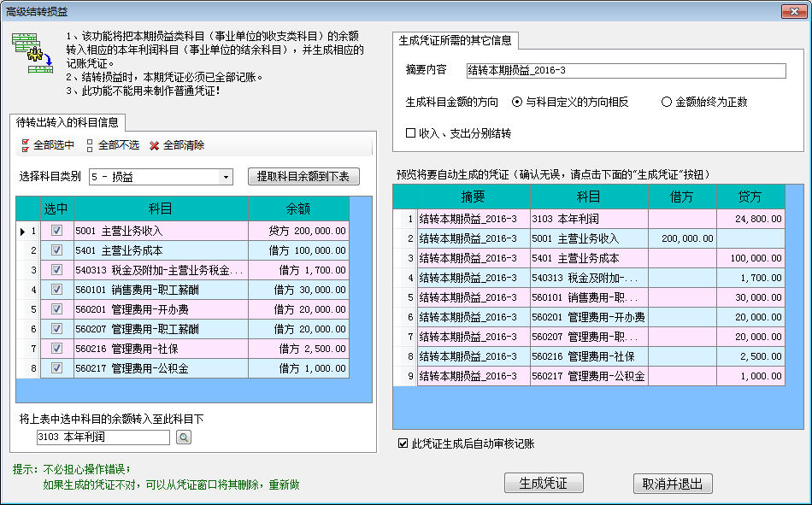Click balance cell 借方 1,700.00
Viewport: 812px width, 505px height.
pos(299,270)
